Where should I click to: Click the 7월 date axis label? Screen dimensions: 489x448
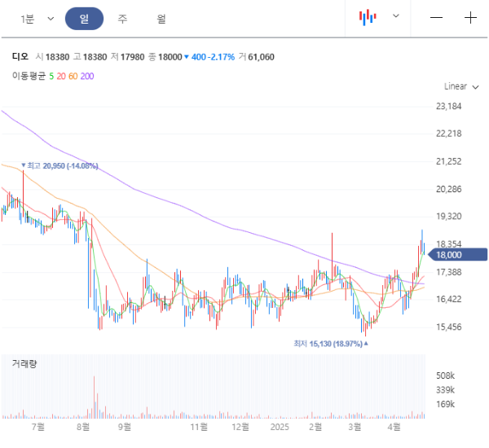point(38,427)
